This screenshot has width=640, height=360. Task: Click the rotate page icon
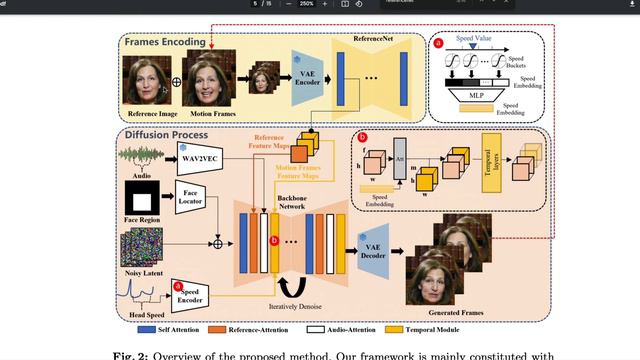(359, 4)
